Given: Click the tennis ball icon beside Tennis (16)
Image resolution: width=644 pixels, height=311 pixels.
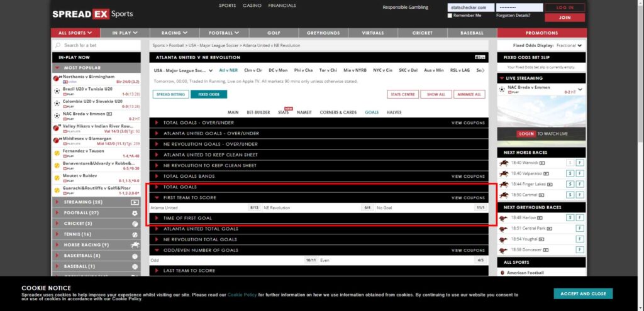Looking at the screenshot, I should 135,234.
